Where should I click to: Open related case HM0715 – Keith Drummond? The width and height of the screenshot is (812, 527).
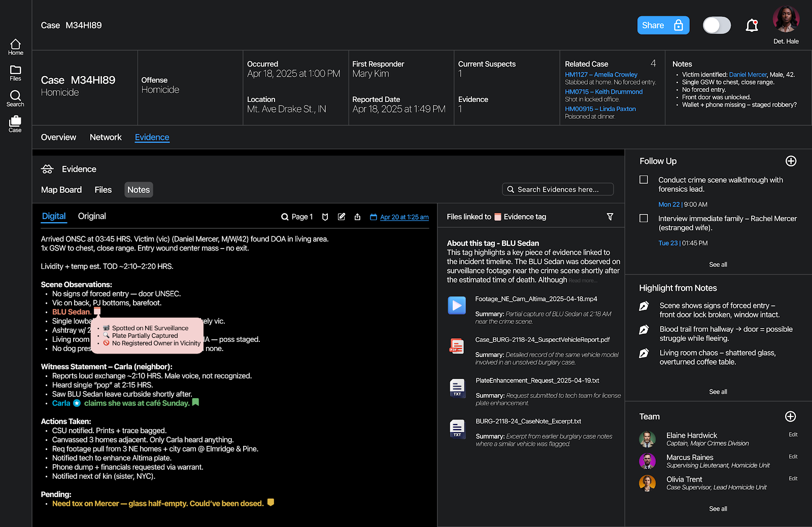[x=603, y=92]
